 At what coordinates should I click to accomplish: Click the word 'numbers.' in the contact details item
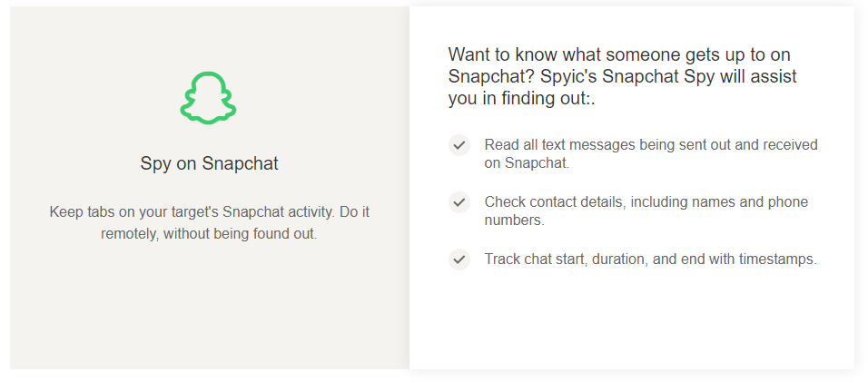click(x=514, y=220)
